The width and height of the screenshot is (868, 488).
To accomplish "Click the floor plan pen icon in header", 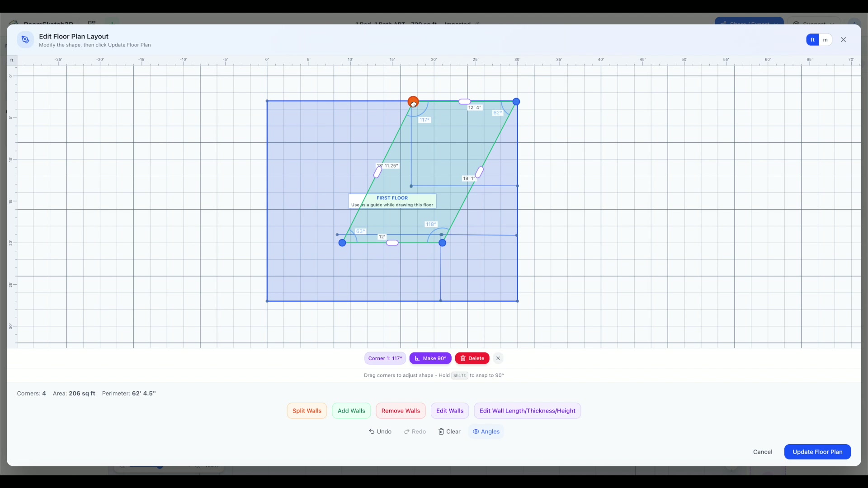I will pos(25,40).
